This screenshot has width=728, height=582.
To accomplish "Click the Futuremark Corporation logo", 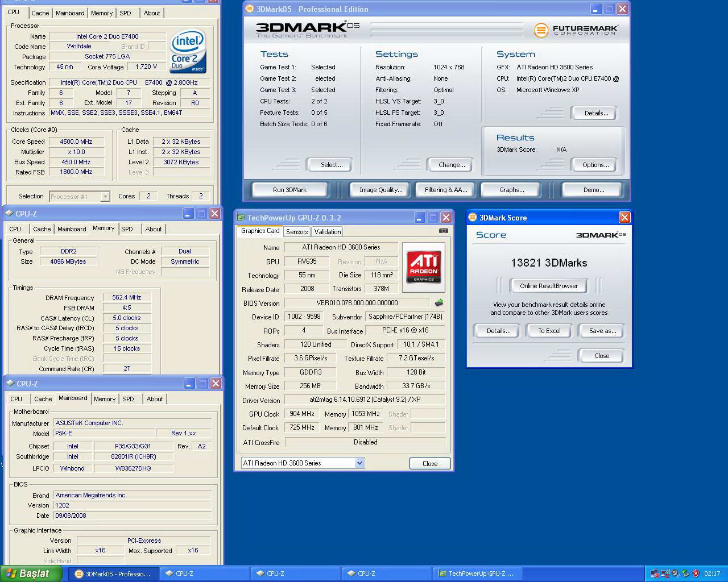I will click(576, 30).
